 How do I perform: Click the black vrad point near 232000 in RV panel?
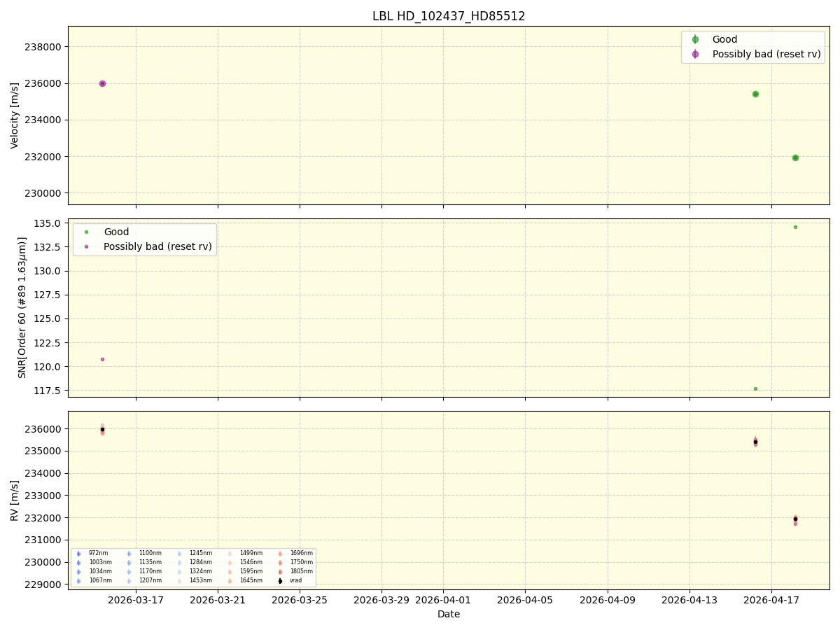795,519
